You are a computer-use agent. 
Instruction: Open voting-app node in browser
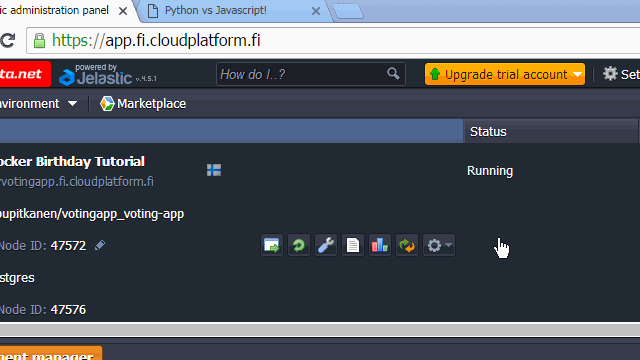point(272,245)
